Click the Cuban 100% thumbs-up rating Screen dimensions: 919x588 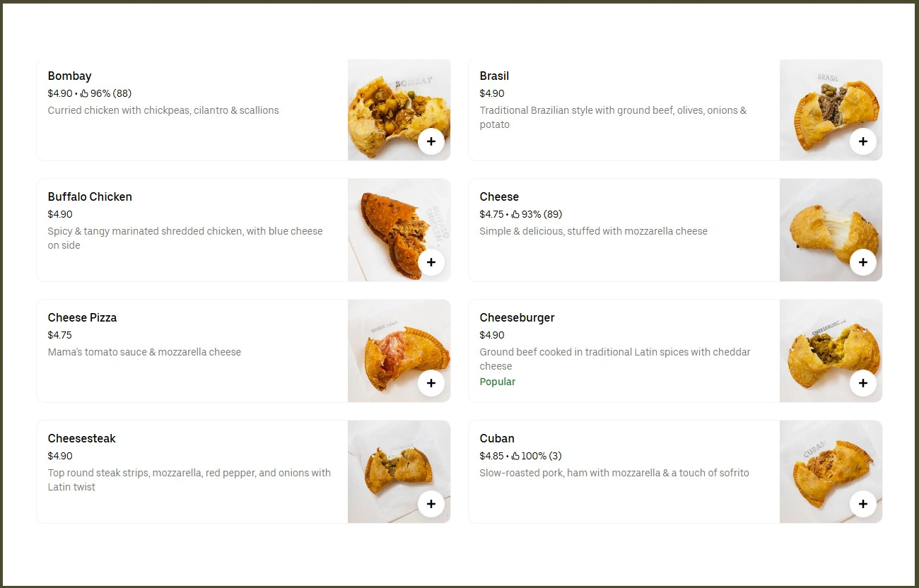click(515, 456)
